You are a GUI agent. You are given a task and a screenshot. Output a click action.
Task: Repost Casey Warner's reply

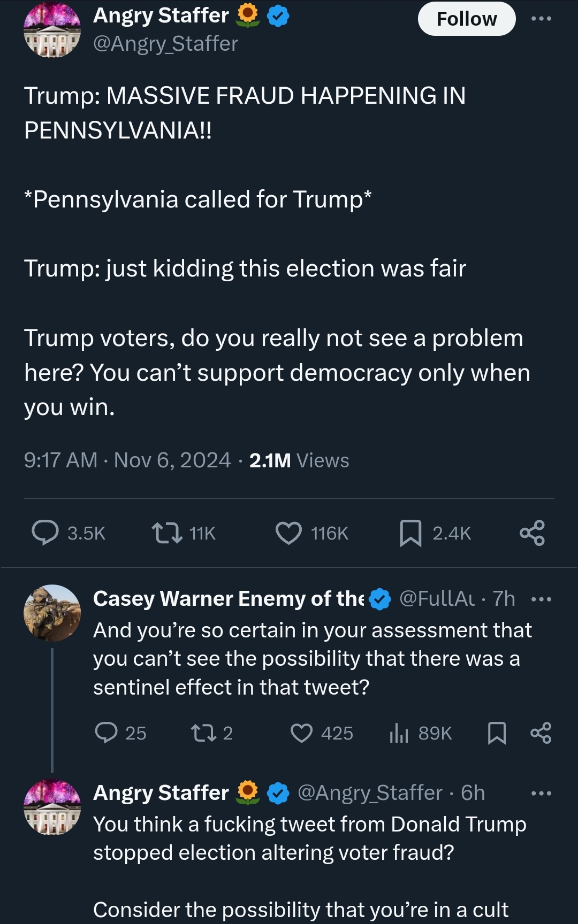[x=203, y=733]
